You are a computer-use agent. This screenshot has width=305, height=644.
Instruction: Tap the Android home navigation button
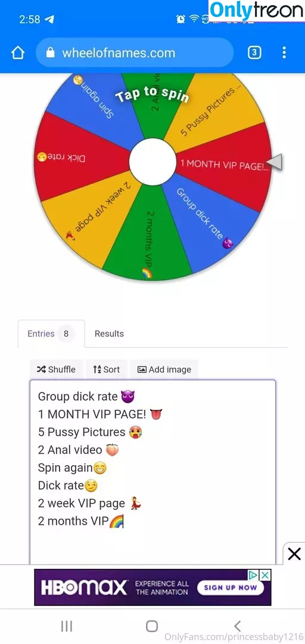[x=152, y=626]
